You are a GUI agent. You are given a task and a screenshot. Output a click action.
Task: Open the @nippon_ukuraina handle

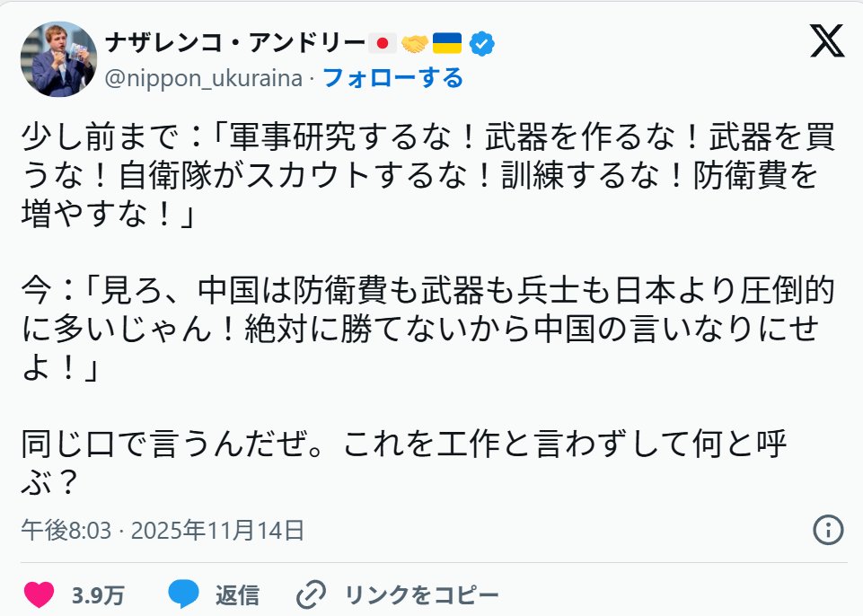tap(204, 79)
